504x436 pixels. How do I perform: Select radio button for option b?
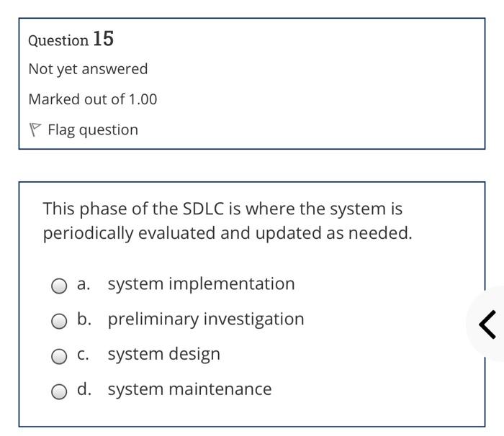tap(59, 321)
